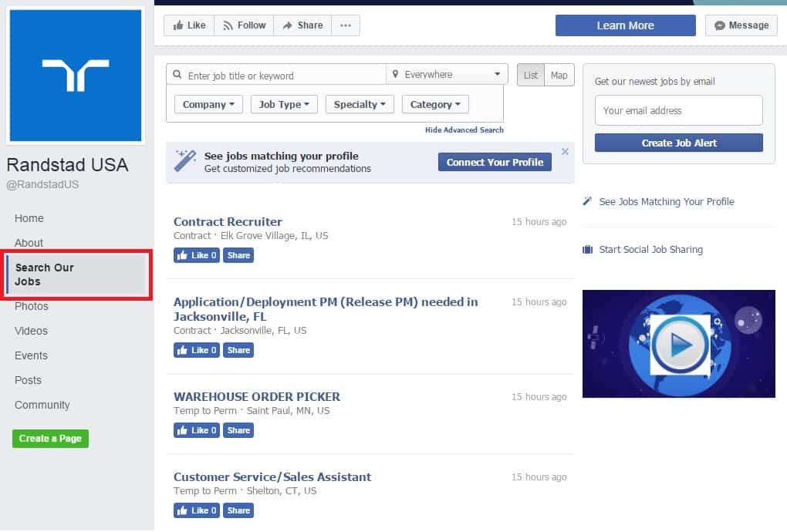
Task: Click the magic wand See Jobs Matching icon
Action: point(588,202)
